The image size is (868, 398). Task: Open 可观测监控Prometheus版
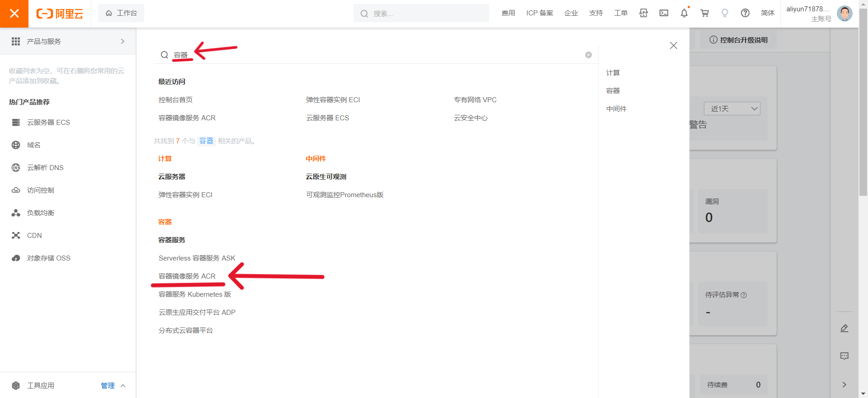345,195
